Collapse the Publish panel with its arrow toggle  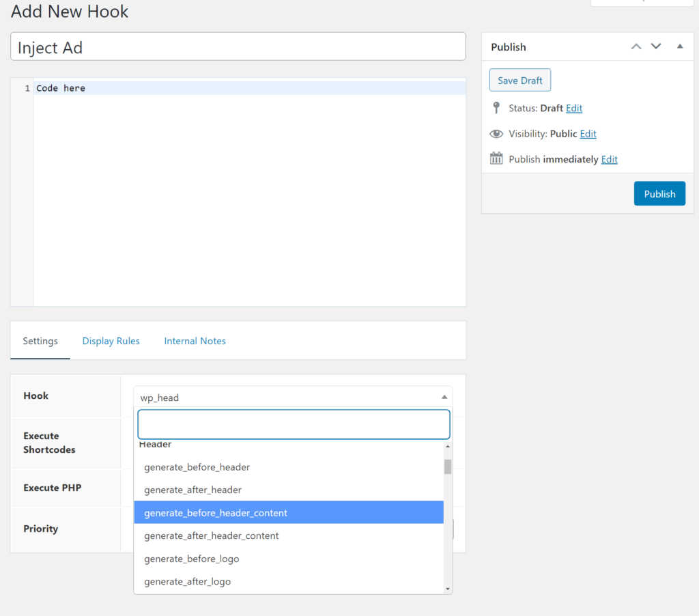click(x=679, y=46)
